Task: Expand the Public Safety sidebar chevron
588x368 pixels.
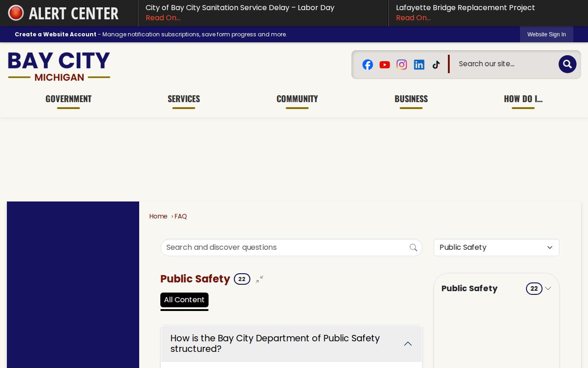Action: 548,288
